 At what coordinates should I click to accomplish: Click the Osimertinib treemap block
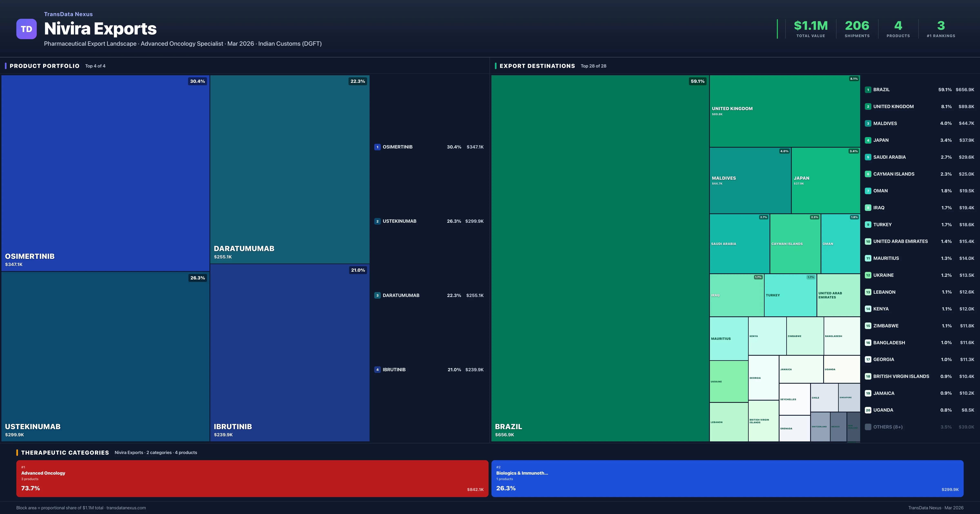(x=105, y=173)
